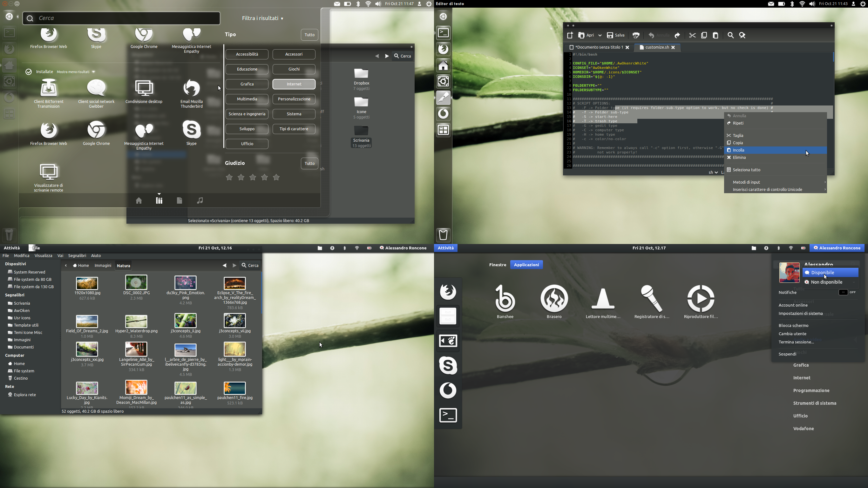The width and height of the screenshot is (868, 488).
Task: Expand Inserisci carattere di controllo Unicode submenu
Action: coord(775,189)
